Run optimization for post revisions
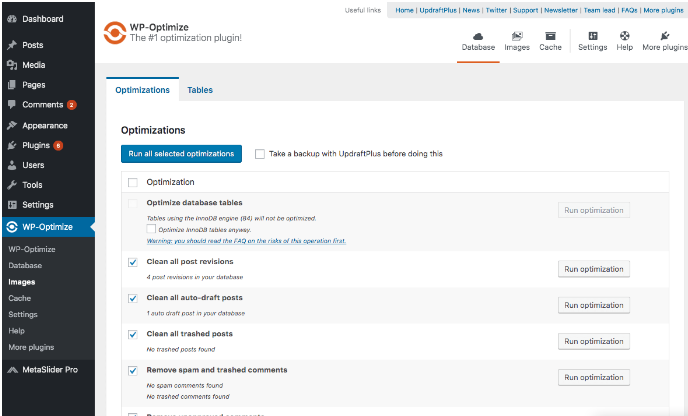Viewport: 688px width, 416px height. pyautogui.click(x=594, y=269)
